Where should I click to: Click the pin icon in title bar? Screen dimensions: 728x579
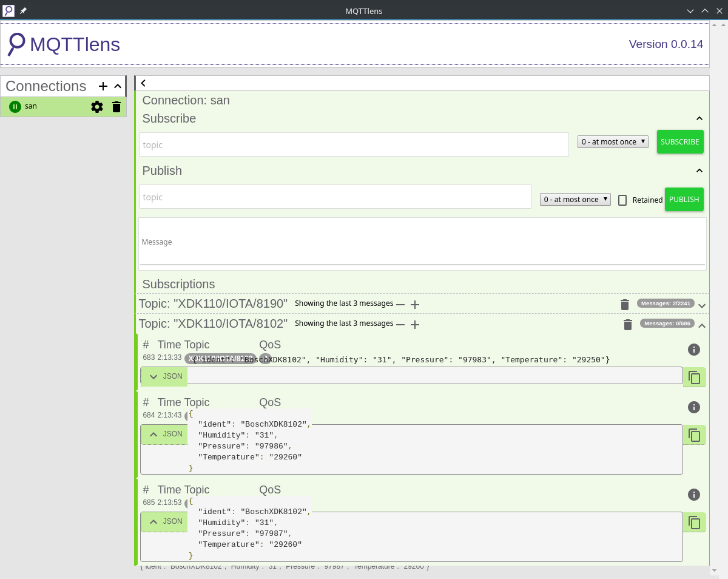tap(24, 11)
